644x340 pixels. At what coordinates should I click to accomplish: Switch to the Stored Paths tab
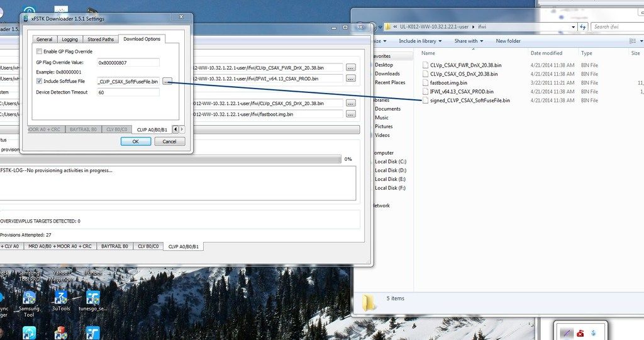[101, 40]
